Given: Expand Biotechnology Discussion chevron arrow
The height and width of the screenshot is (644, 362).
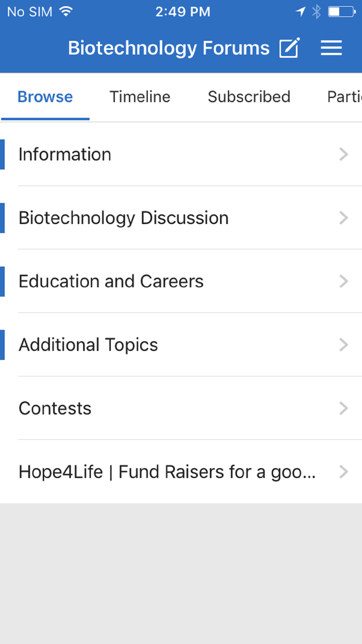Looking at the screenshot, I should 344,218.
